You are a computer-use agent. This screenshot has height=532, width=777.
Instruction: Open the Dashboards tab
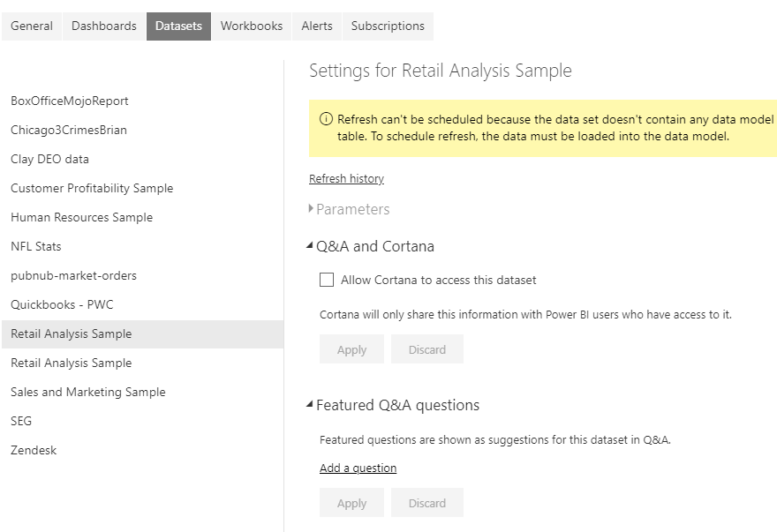104,26
